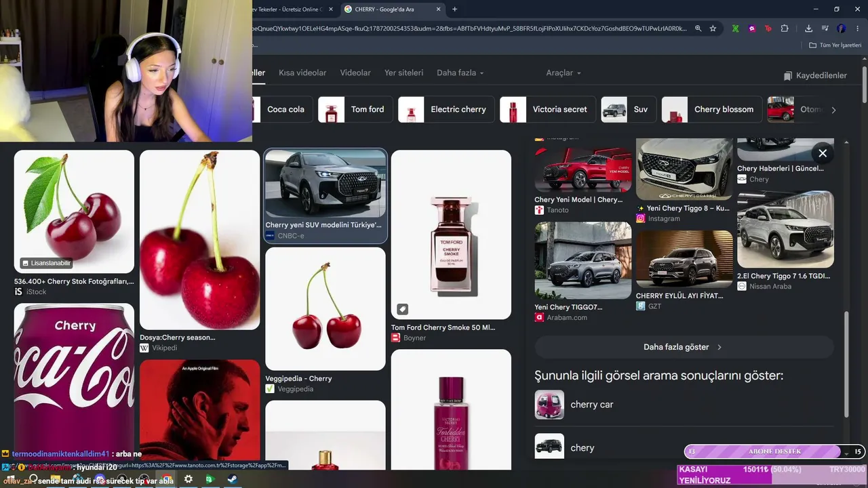
Task: Bookmark this page with the star icon
Action: pyautogui.click(x=713, y=28)
